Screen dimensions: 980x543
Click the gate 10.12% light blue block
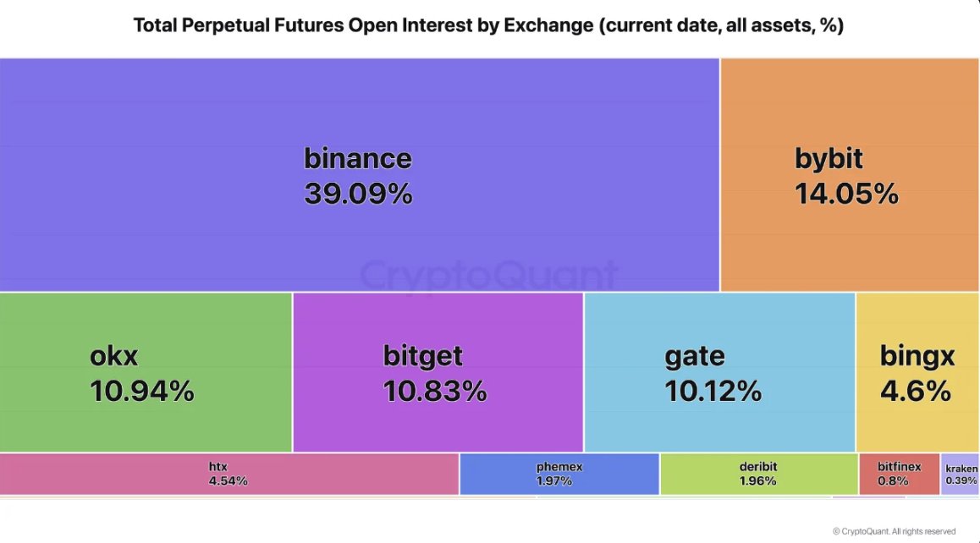click(719, 372)
